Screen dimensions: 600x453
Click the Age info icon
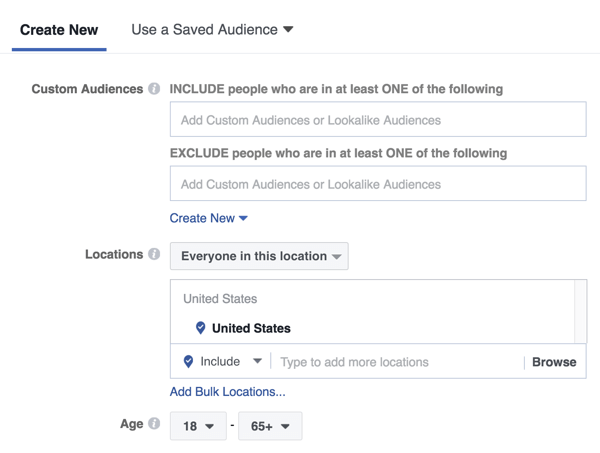click(154, 424)
